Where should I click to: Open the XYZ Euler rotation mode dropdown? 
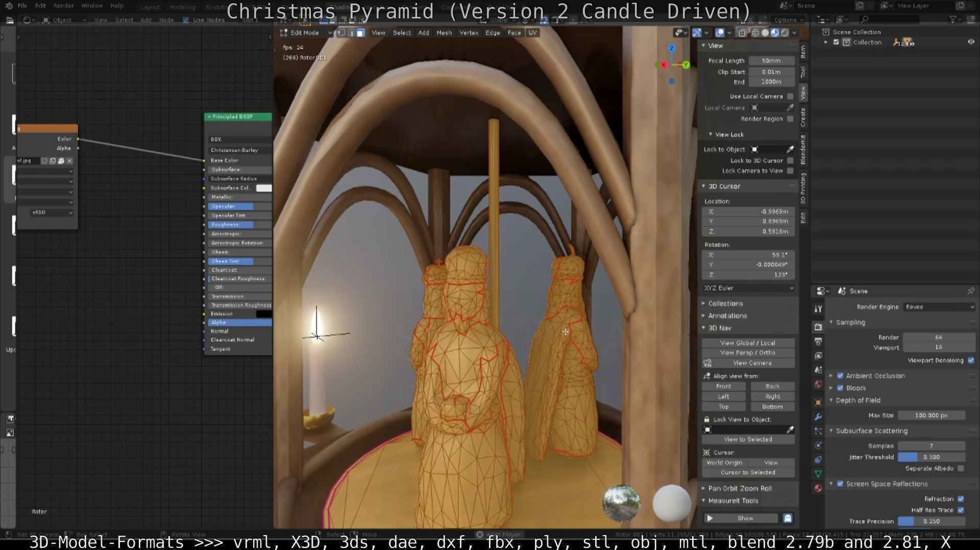pos(748,289)
